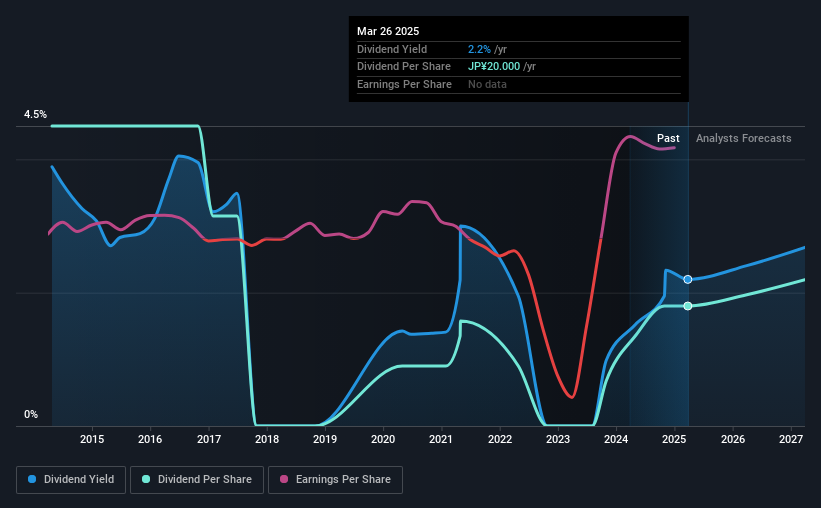Click the teal dividend per share data point marker
The height and width of the screenshot is (508, 821).
pos(687,306)
